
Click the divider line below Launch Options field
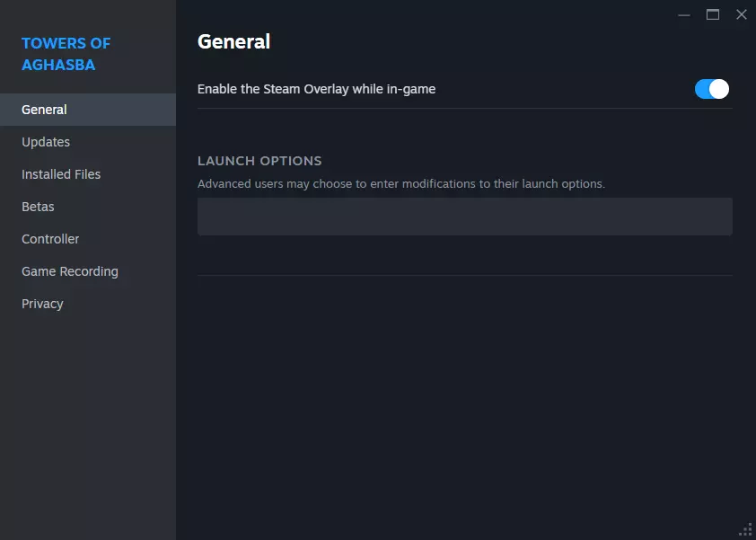click(464, 275)
